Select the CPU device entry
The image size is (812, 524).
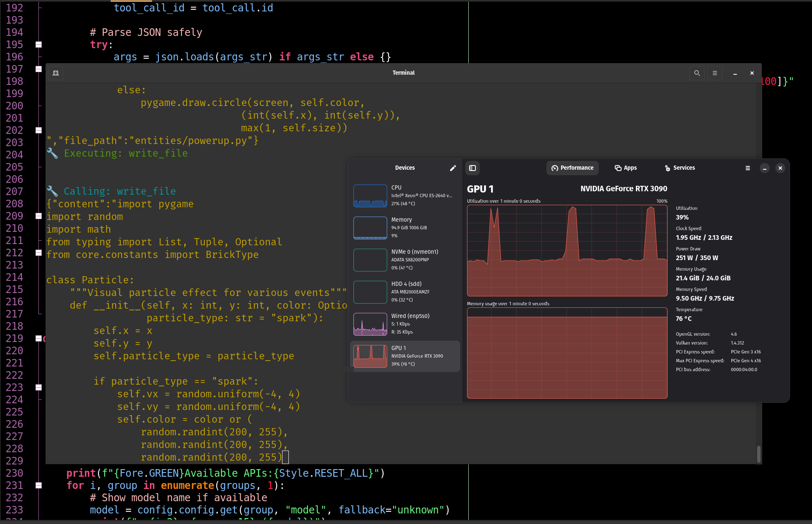405,195
